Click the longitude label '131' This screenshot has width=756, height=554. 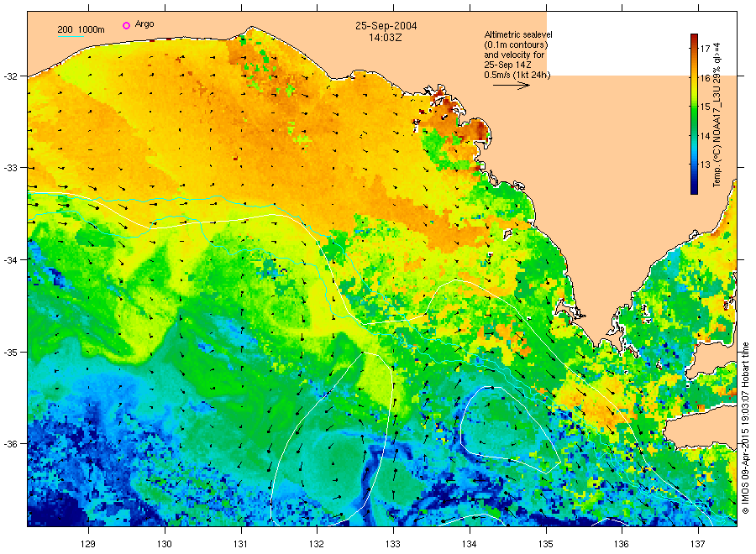240,544
